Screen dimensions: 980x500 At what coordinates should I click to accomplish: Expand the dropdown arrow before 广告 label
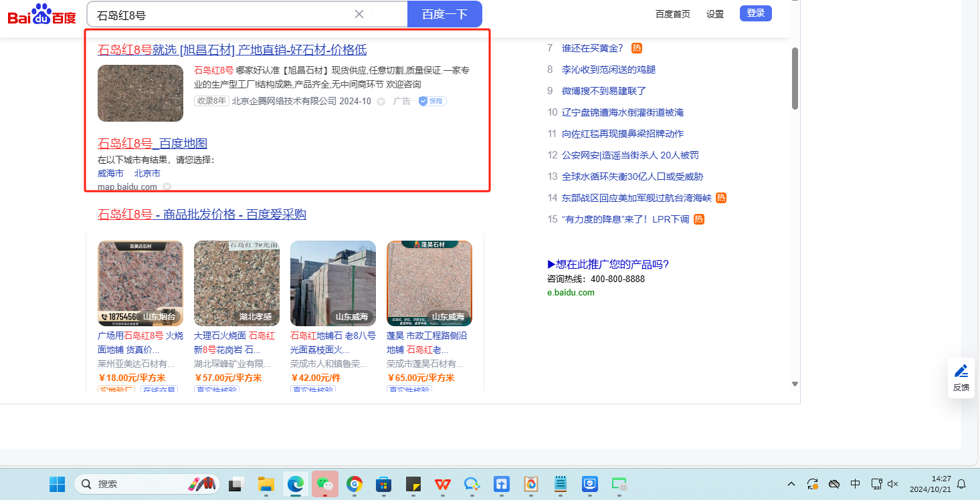(381, 102)
